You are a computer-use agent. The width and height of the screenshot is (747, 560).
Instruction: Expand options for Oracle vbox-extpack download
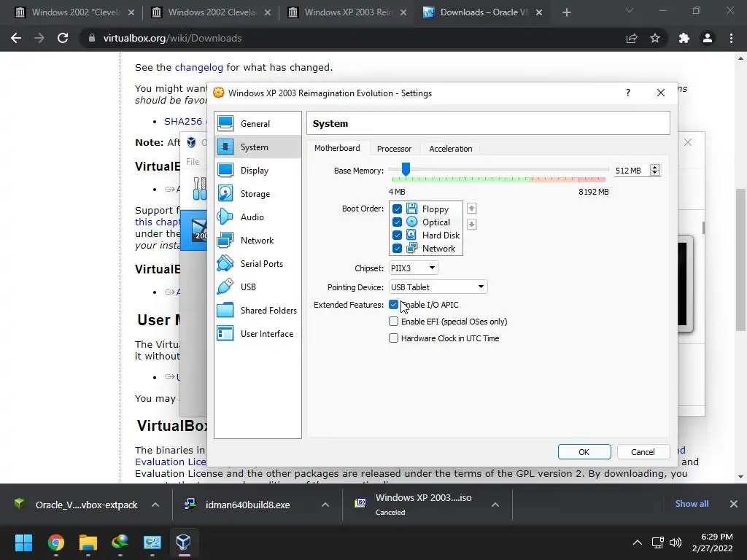[x=155, y=505]
